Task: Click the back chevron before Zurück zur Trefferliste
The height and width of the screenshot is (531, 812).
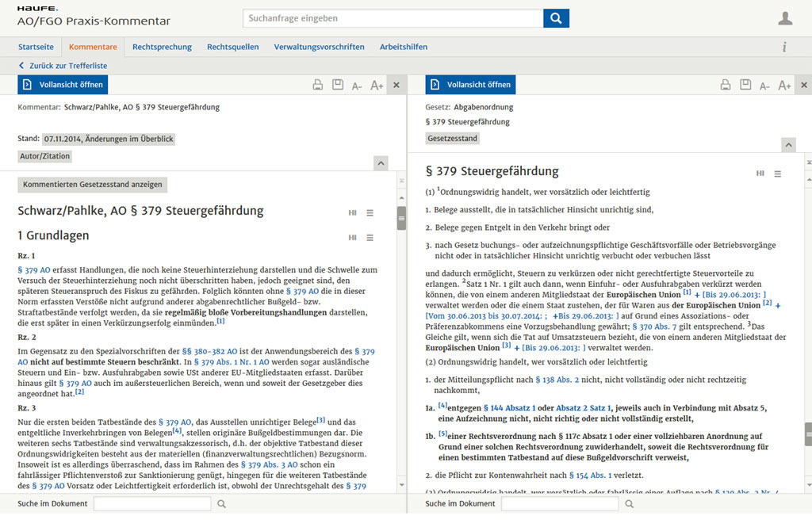Action: pos(21,66)
